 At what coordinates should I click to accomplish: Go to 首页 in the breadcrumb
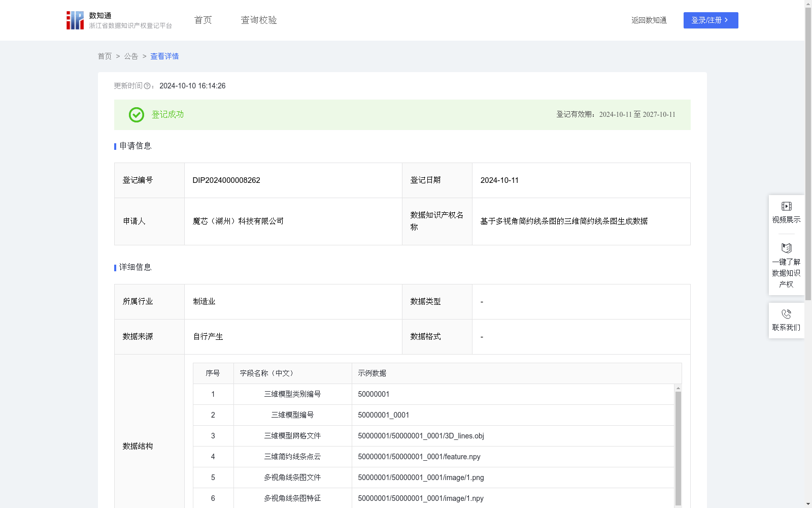coord(105,56)
